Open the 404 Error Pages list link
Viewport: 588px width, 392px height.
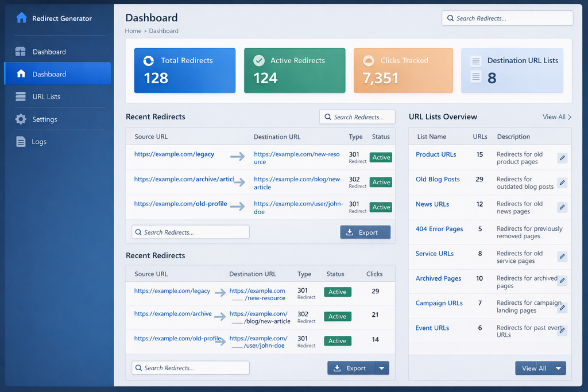tap(439, 229)
